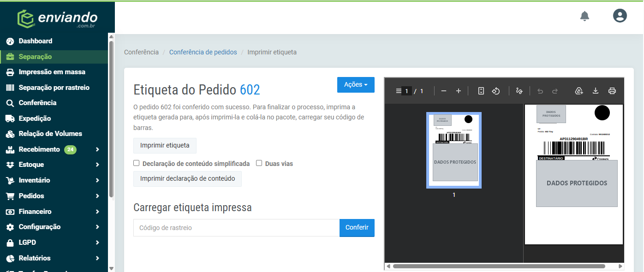Expand the Pedidos submenu chevron
This screenshot has width=644, height=272.
(97, 196)
